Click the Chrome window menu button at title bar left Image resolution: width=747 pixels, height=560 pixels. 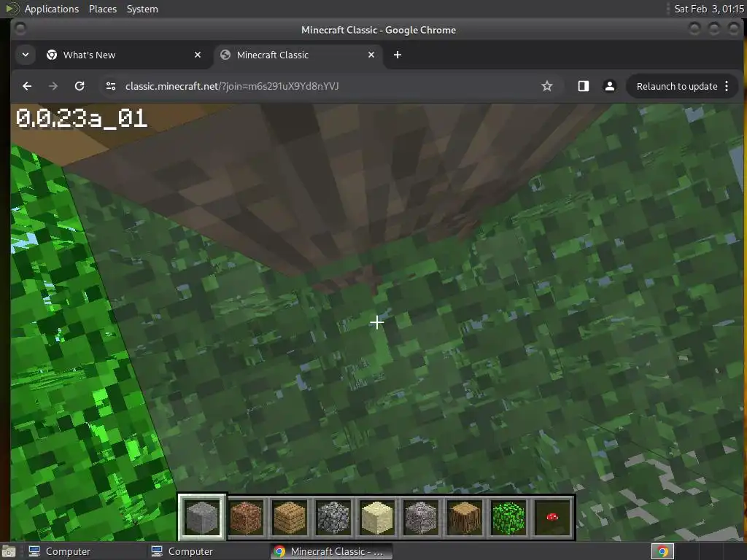point(20,29)
